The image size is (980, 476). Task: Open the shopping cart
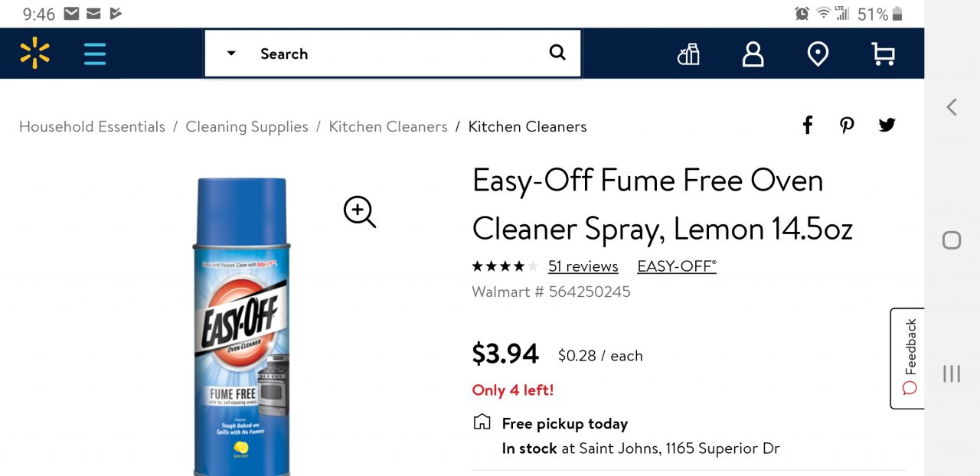click(x=883, y=54)
